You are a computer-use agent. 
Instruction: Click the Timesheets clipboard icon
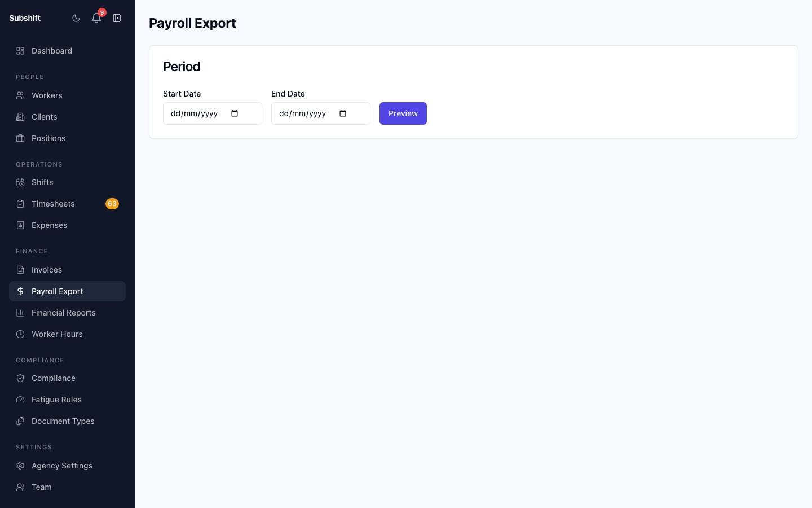point(20,204)
